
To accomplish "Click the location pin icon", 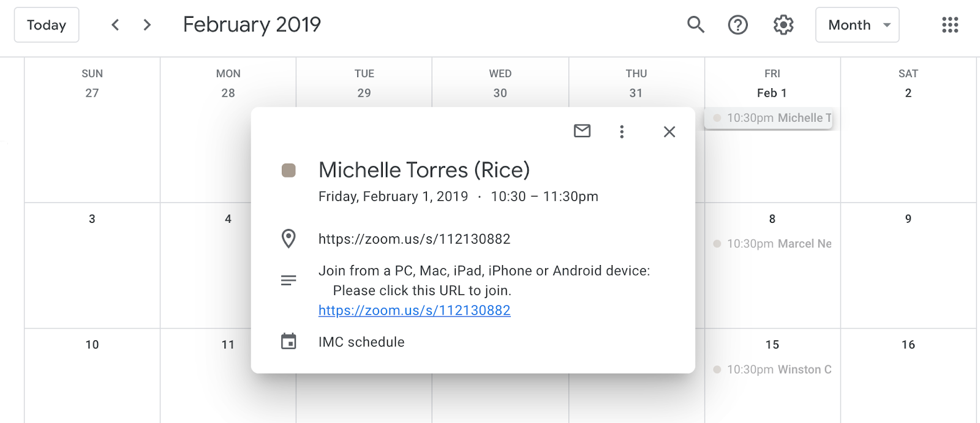I will pyautogui.click(x=288, y=239).
